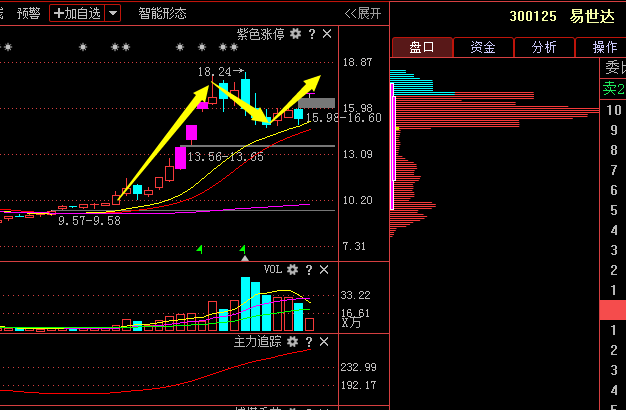Click the 卖2 sell order row label

click(613, 89)
